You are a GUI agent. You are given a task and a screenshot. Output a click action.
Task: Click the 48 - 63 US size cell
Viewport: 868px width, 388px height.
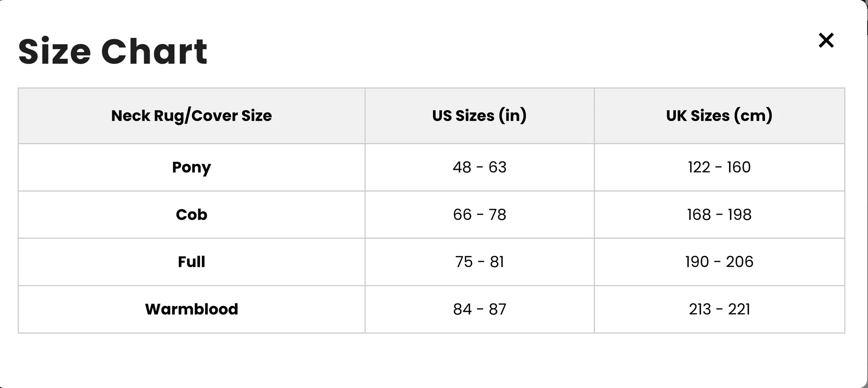click(x=480, y=167)
